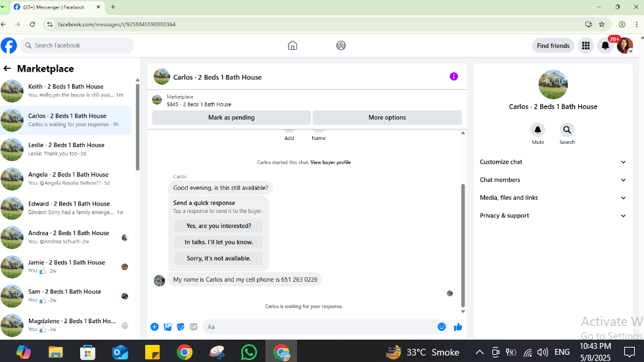The width and height of the screenshot is (644, 362).
Task: Search in conversation using magnifier icon
Action: (x=566, y=129)
